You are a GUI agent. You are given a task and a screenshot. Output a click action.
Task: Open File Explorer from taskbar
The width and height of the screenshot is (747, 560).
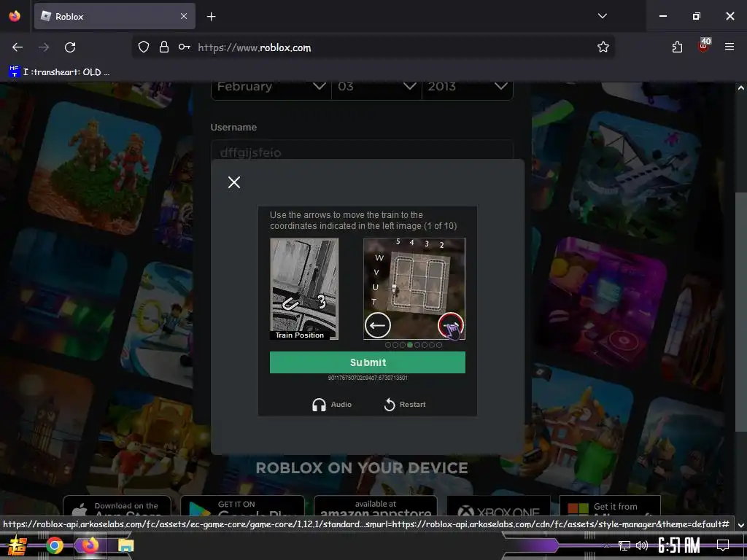pos(125,545)
